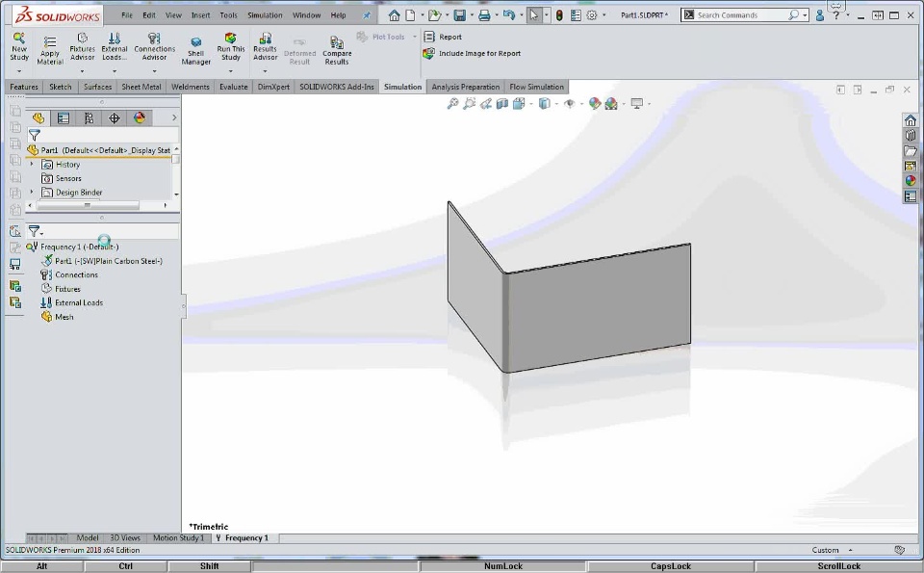
Task: Switch to Motion Study 1 tab
Action: pos(178,537)
